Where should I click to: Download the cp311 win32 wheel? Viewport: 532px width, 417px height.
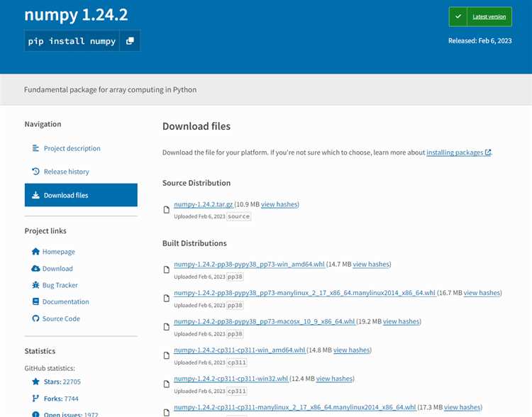coord(231,378)
